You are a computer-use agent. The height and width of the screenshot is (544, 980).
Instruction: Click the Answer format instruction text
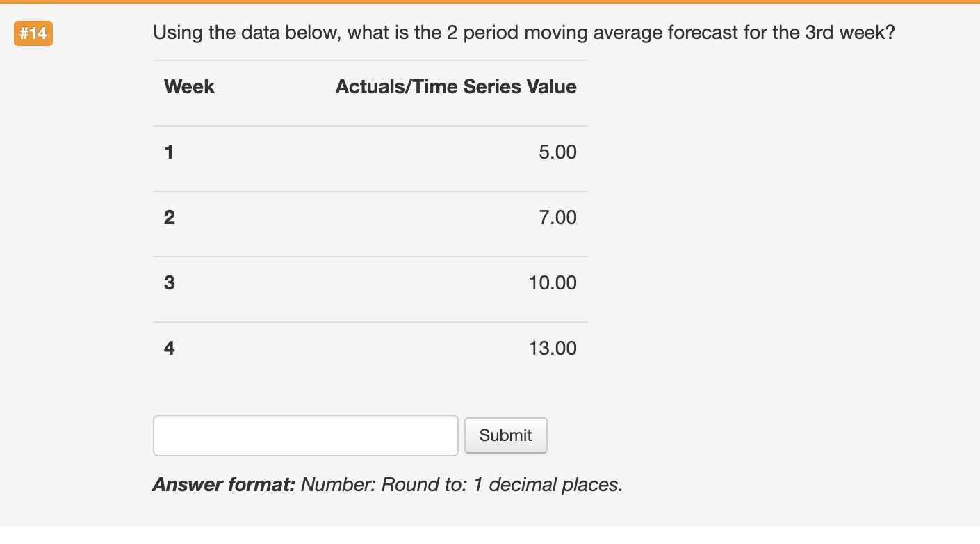[388, 484]
